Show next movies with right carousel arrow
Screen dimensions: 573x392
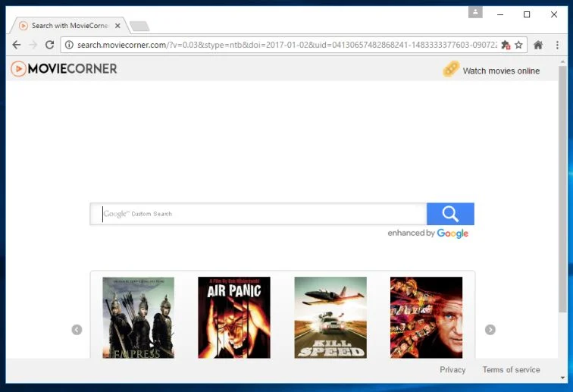pyautogui.click(x=490, y=330)
